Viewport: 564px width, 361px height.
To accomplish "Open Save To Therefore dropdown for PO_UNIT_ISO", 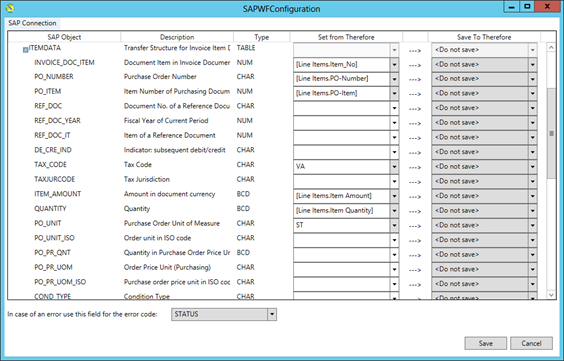I will pyautogui.click(x=533, y=240).
